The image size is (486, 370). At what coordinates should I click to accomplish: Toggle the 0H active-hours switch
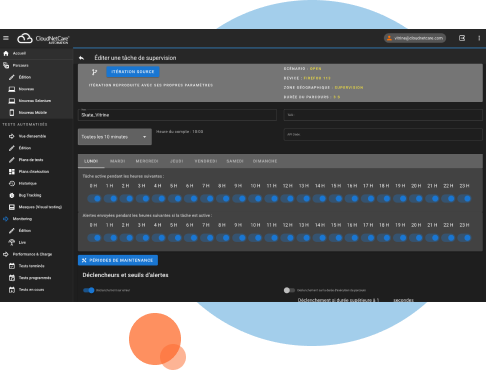pos(94,199)
